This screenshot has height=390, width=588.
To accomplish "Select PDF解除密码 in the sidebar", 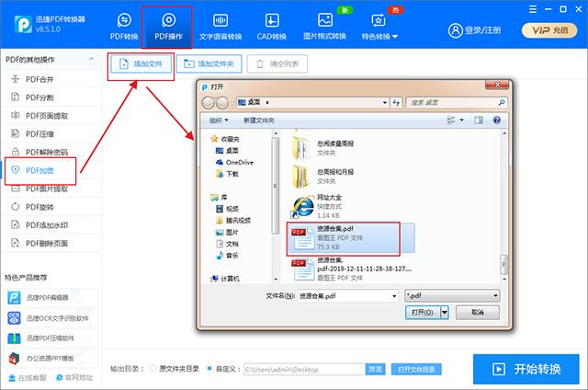I will (x=51, y=152).
